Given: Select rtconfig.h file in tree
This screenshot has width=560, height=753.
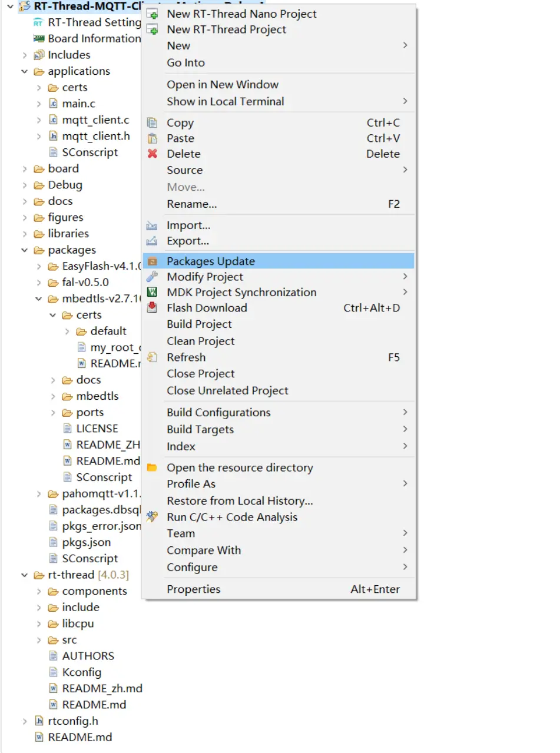Looking at the screenshot, I should pos(72,721).
